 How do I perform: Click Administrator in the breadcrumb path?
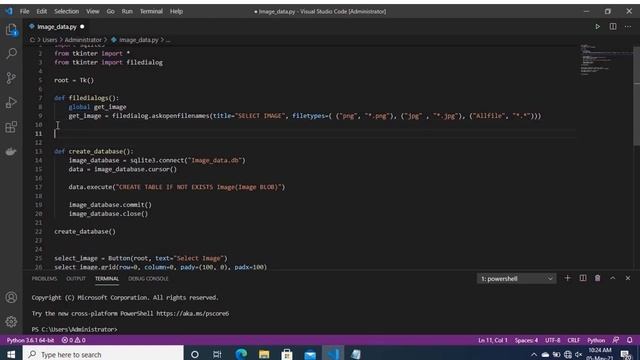[83, 40]
